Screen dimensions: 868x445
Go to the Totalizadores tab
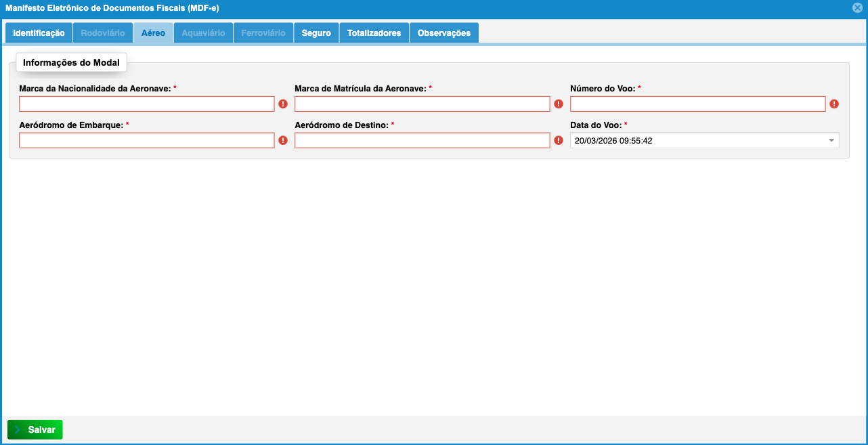374,33
